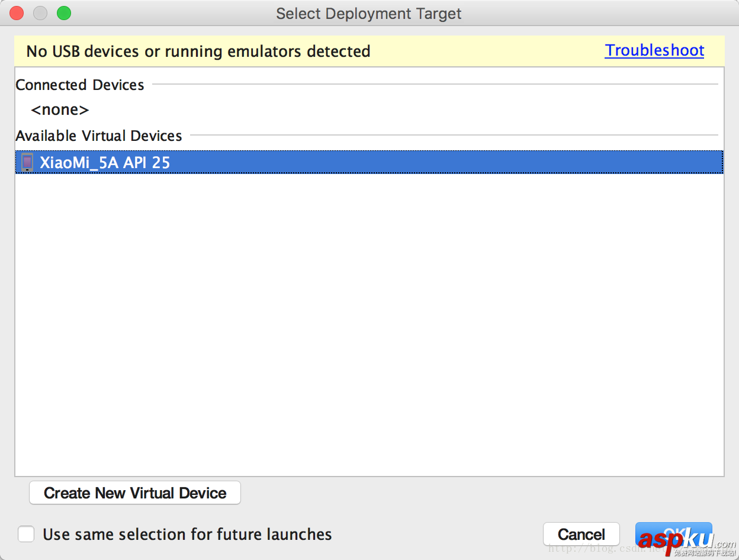The image size is (739, 560).
Task: Click the divider line after Connected Devices
Action: tap(435, 85)
